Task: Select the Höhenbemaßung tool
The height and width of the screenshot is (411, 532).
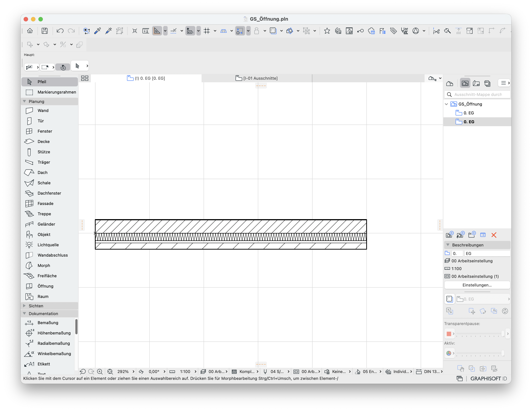Action: point(48,333)
